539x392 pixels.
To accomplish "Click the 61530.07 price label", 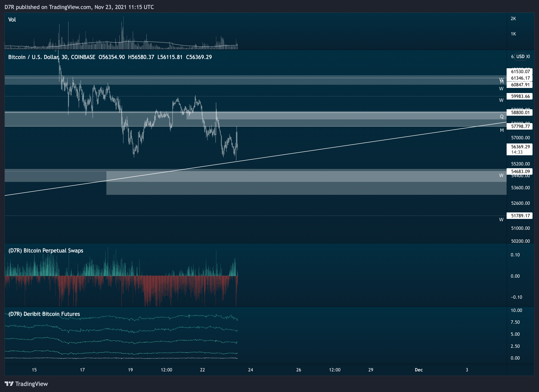I will point(520,71).
